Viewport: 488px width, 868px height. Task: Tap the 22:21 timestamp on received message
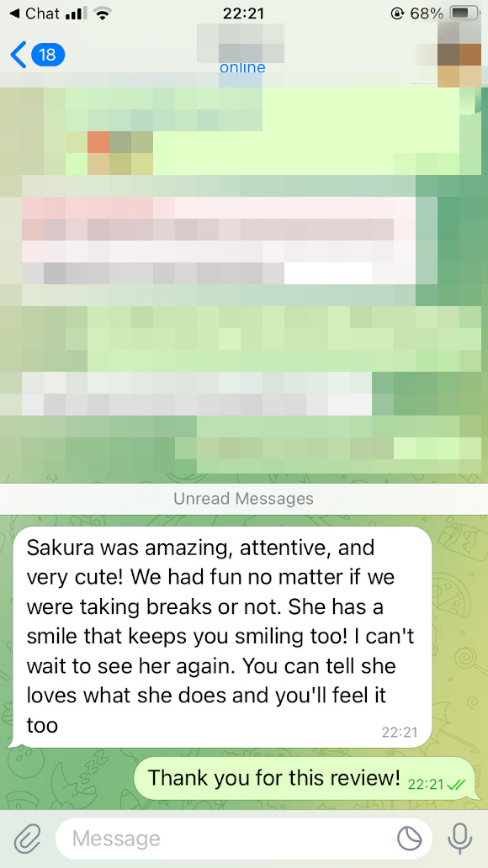399,732
